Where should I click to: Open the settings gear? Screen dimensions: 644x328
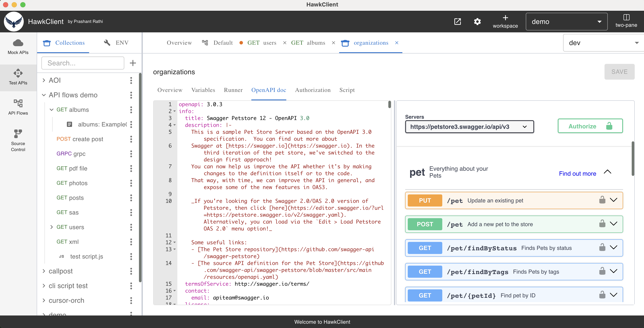click(477, 22)
